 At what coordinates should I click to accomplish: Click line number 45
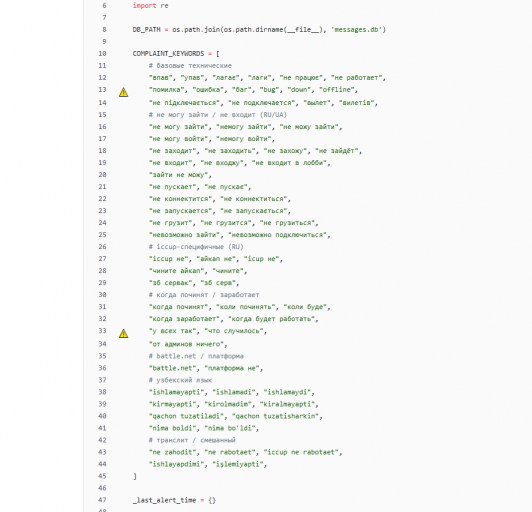tap(102, 476)
